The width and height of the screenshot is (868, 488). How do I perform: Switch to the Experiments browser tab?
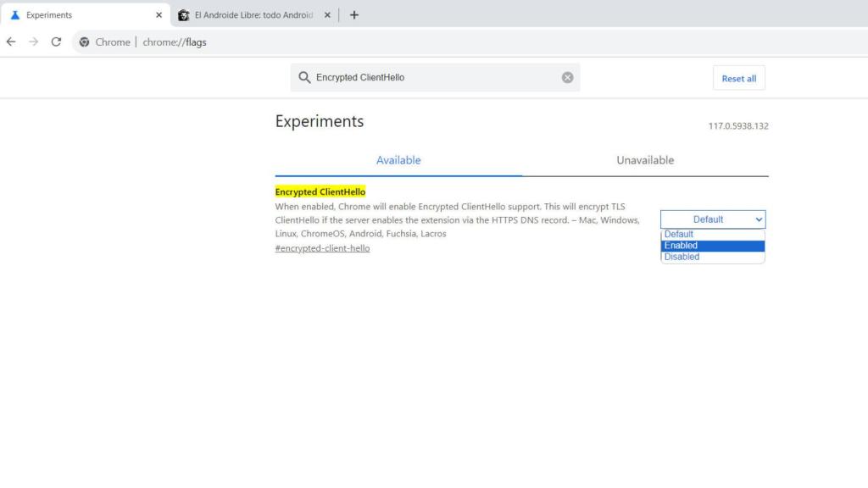click(x=86, y=15)
